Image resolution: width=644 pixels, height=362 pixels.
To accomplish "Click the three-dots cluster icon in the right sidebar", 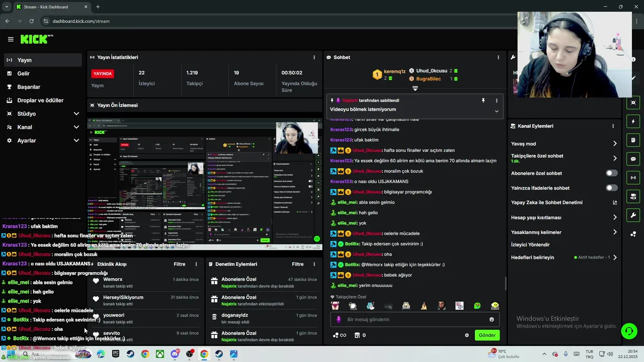I will click(x=633, y=234).
